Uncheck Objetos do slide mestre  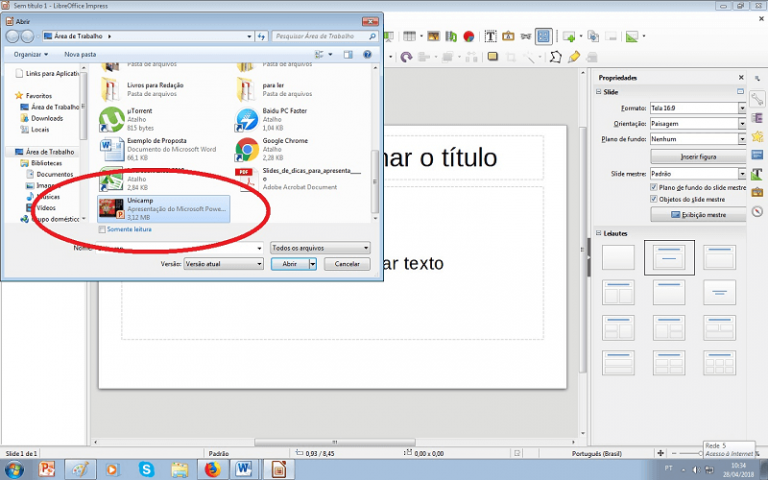[654, 200]
